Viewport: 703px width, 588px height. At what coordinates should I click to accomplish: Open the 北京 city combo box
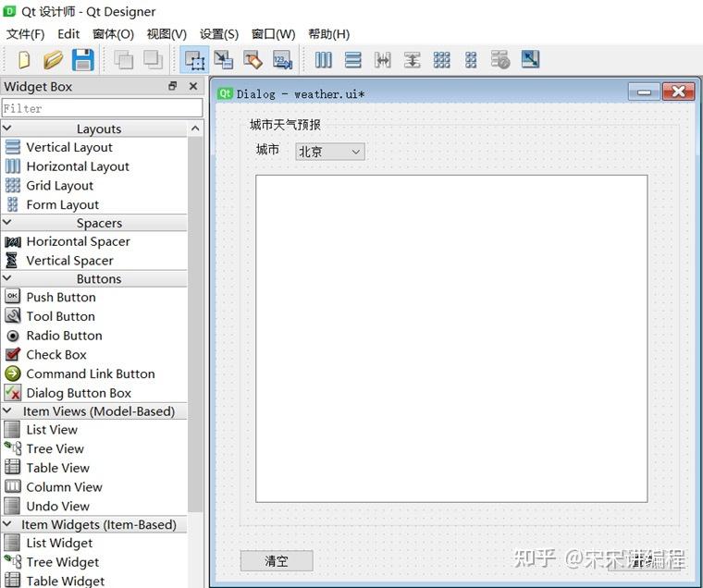pyautogui.click(x=330, y=152)
